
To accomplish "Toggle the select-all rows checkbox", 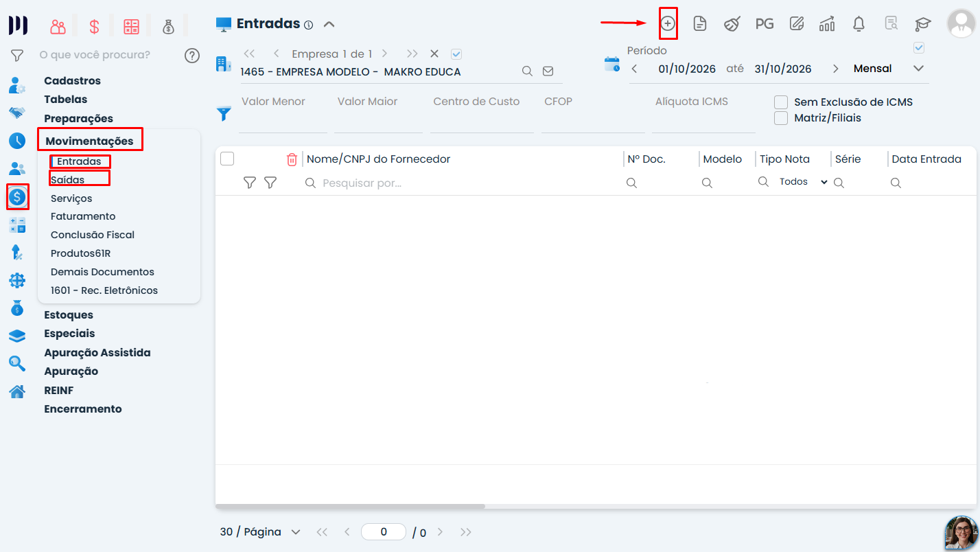I will click(x=227, y=159).
